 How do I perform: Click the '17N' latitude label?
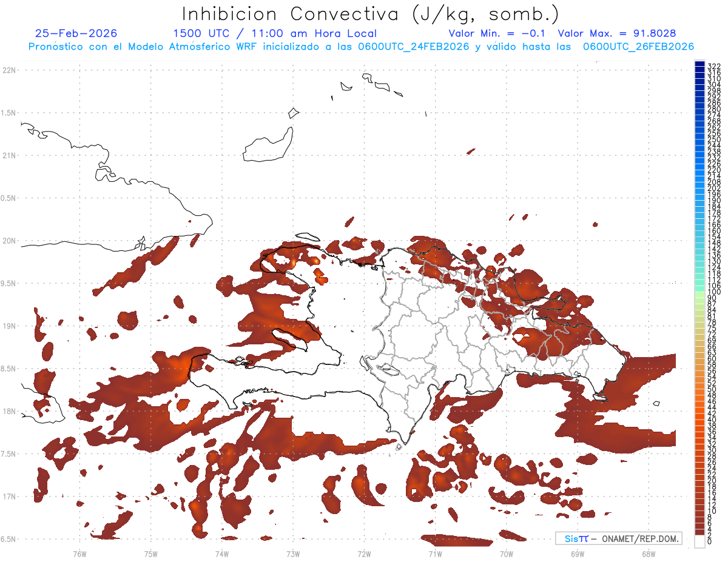[10, 497]
